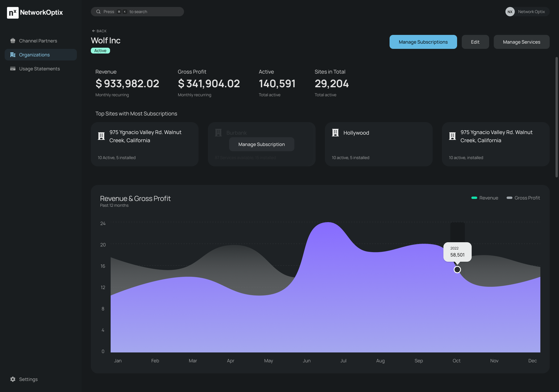Toggle the Gross Profit legend swatch

coord(509,198)
